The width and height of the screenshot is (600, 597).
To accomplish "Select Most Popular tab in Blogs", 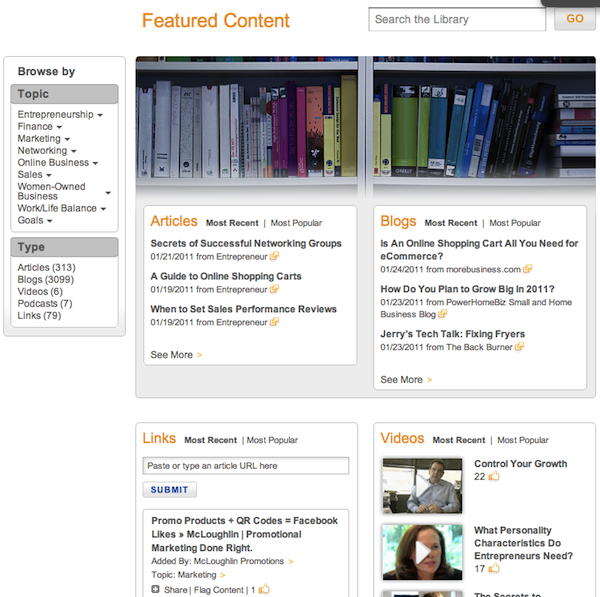I will tap(515, 223).
